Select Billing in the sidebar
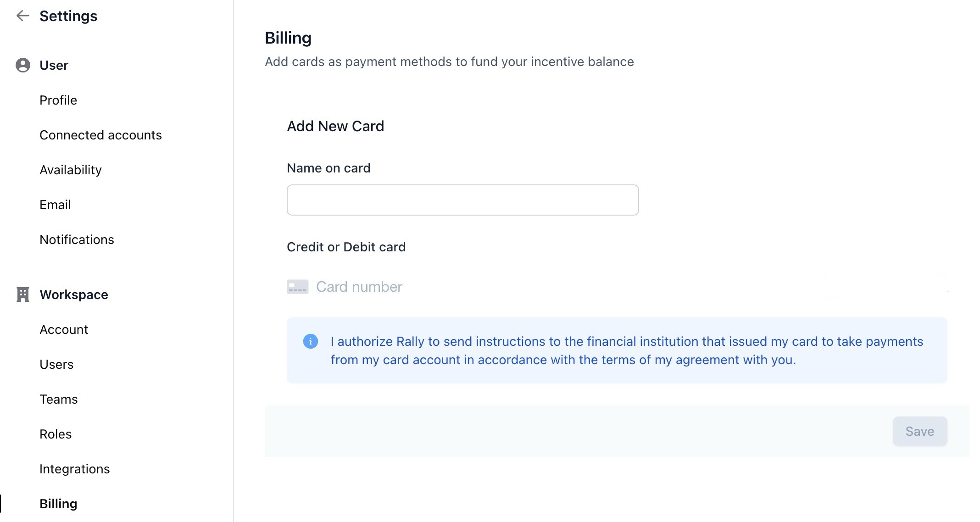The image size is (980, 522). (x=58, y=504)
